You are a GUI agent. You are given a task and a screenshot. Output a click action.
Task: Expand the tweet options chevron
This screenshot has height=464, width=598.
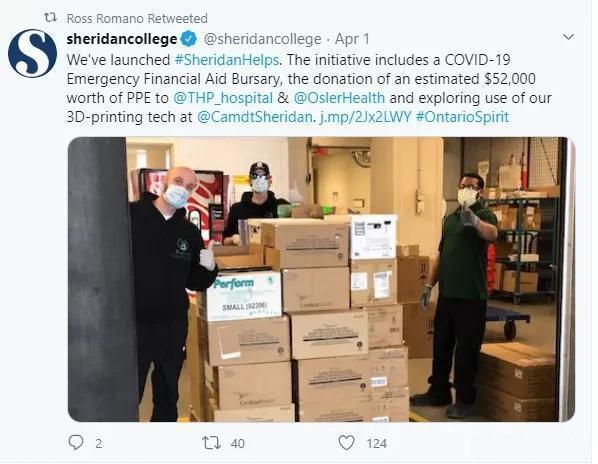(x=568, y=37)
